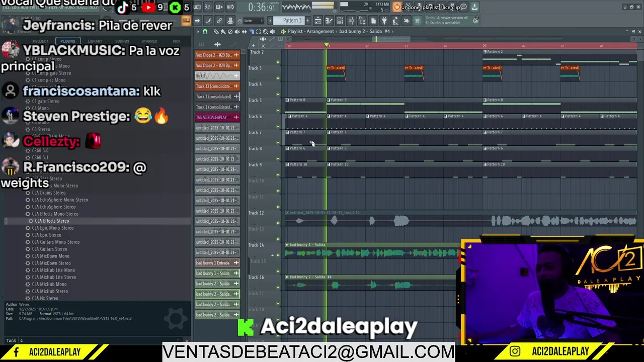Show pattern clips in the picker panel

201,44
